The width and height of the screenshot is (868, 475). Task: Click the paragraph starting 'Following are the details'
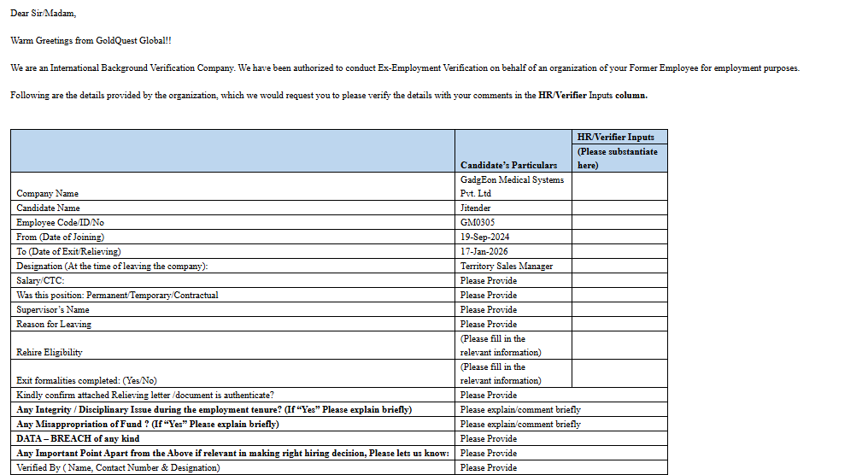coord(329,95)
